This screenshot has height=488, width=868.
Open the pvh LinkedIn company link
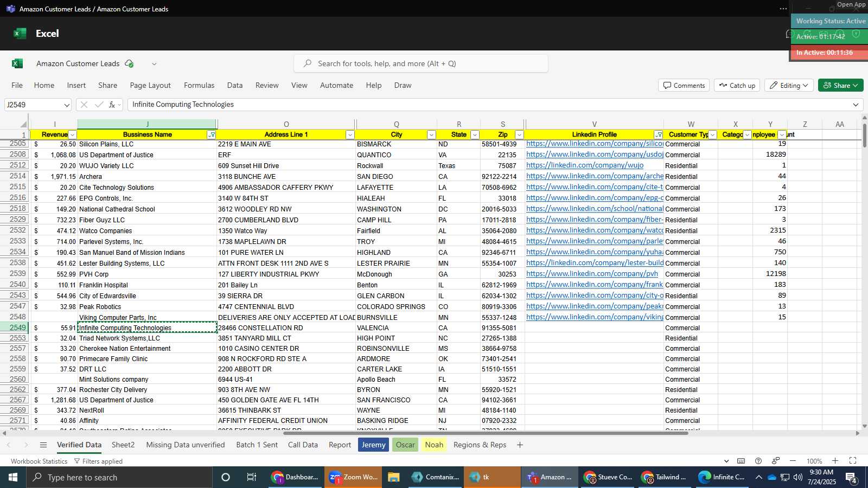click(x=592, y=274)
